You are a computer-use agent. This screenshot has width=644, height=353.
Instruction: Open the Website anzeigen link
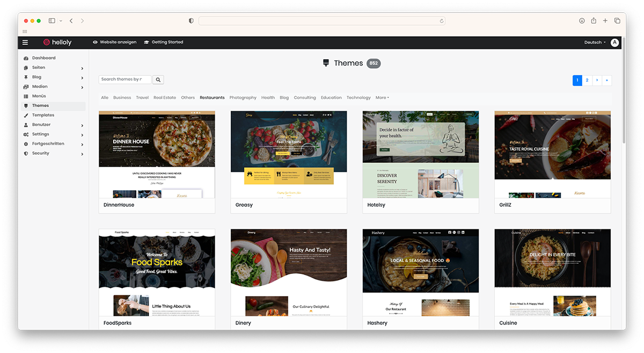tap(115, 42)
